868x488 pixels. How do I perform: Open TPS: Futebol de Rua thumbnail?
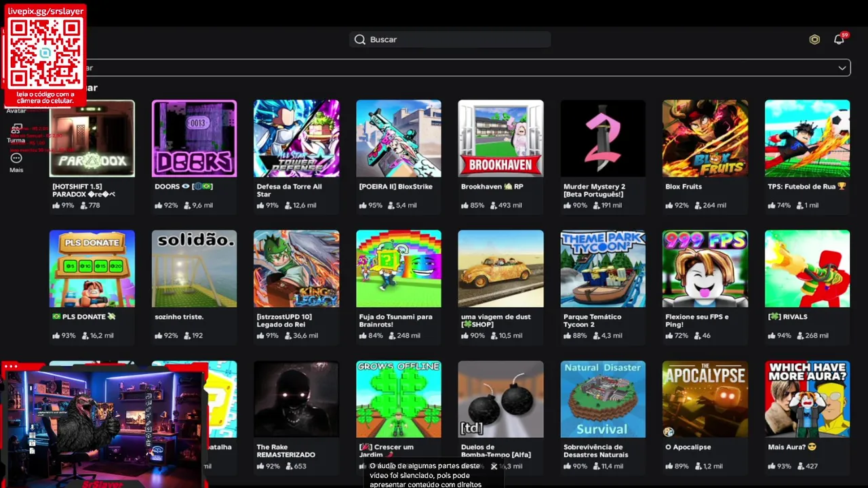807,138
